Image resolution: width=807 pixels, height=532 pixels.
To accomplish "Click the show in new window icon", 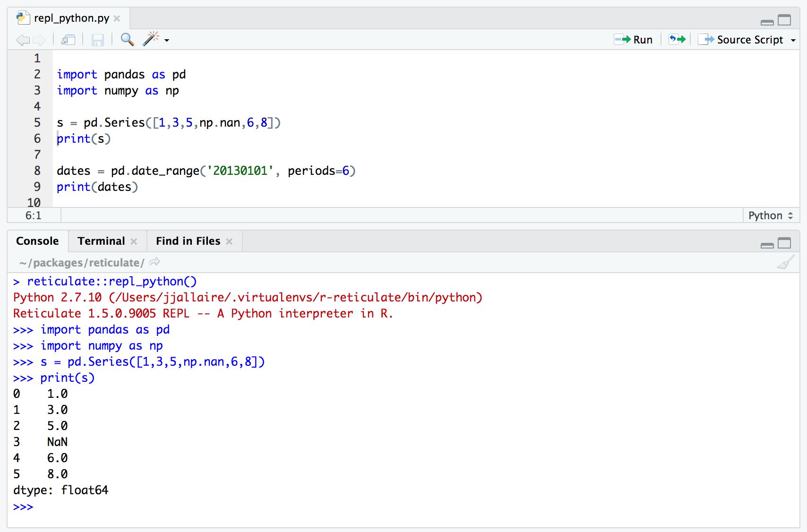I will point(68,40).
